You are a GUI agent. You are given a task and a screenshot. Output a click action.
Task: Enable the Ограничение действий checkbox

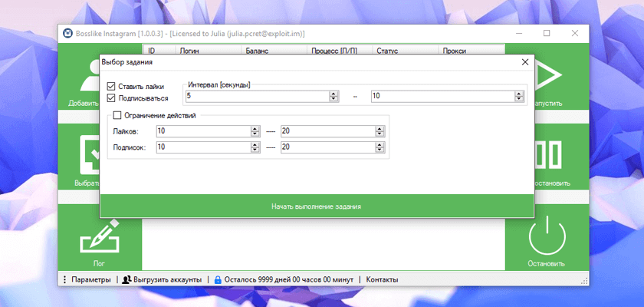tap(117, 115)
